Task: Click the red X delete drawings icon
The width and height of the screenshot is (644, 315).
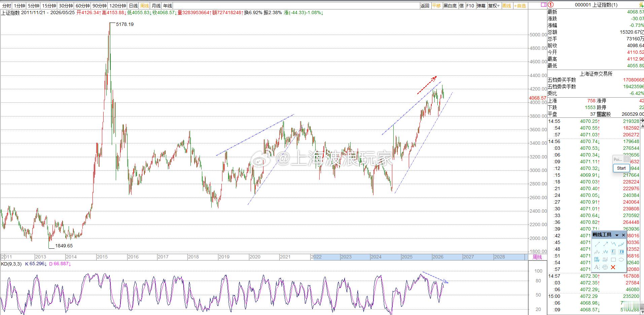Action: pyautogui.click(x=613, y=267)
